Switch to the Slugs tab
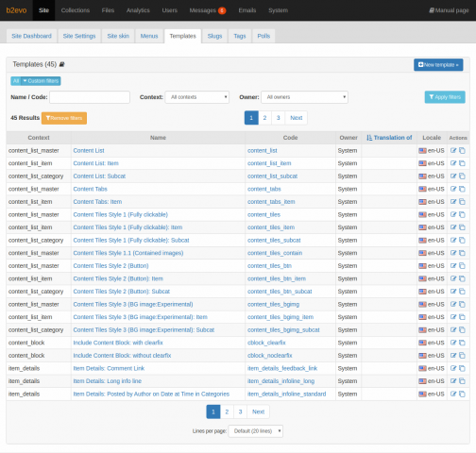The image size is (476, 453). (214, 36)
